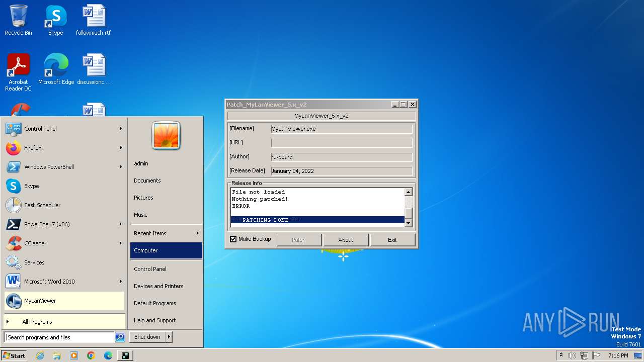
Task: Open Windows Explorer folder taskbar icon
Action: pyautogui.click(x=57, y=355)
